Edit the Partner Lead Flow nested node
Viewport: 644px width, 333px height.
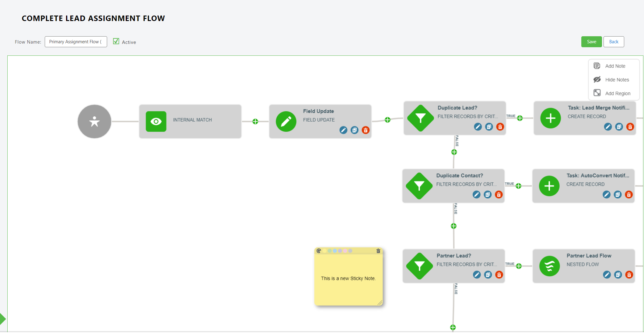(607, 275)
